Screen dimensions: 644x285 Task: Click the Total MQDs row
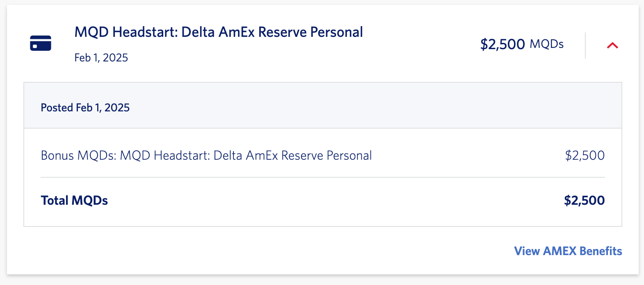[x=74, y=200]
